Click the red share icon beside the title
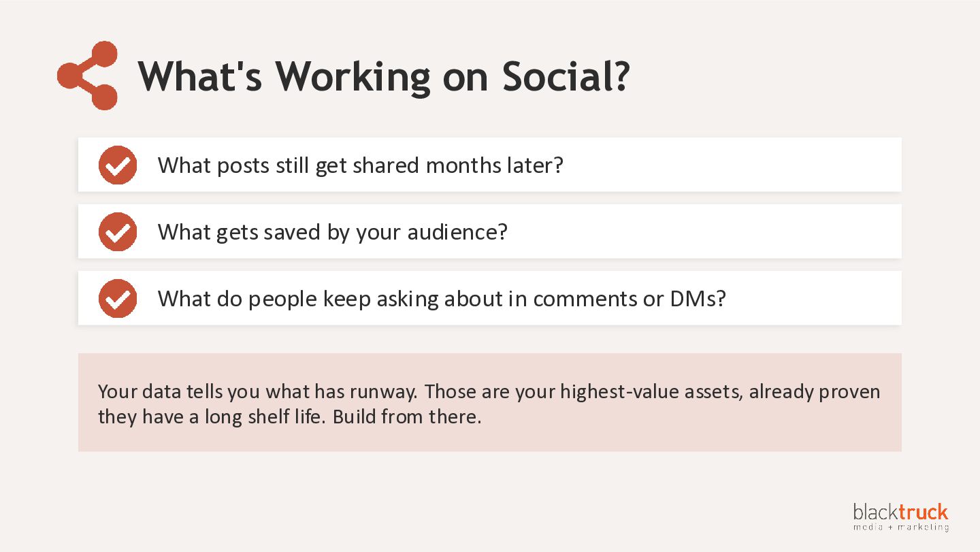980x552 pixels. click(x=87, y=76)
